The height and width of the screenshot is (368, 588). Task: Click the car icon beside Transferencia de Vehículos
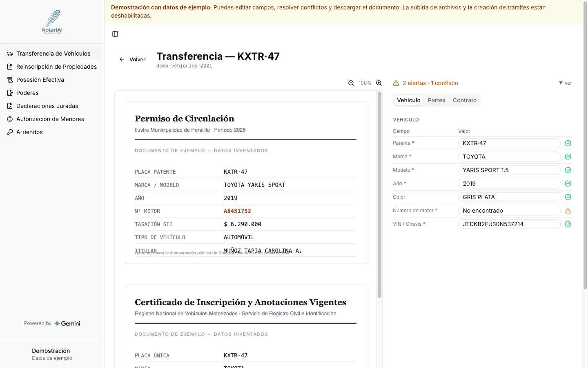point(10,54)
